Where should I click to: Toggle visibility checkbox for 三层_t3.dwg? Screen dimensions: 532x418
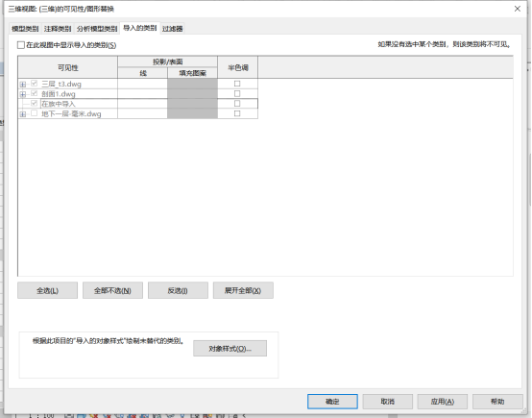point(34,84)
